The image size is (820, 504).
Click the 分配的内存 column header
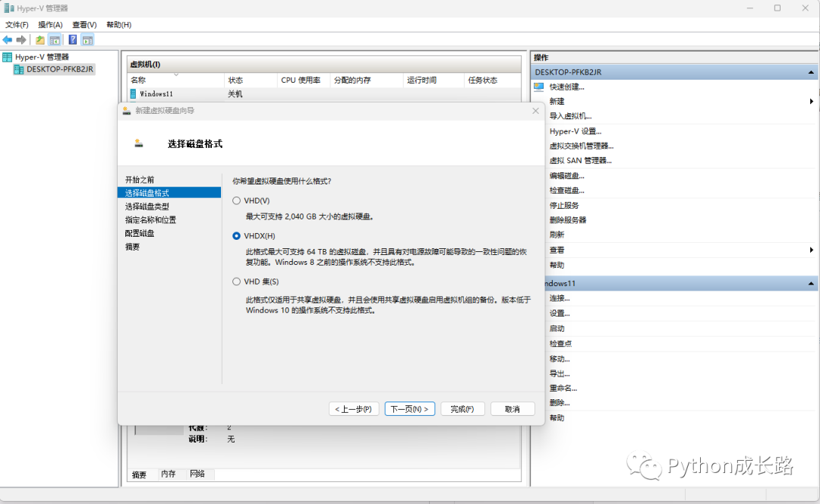(x=366, y=80)
